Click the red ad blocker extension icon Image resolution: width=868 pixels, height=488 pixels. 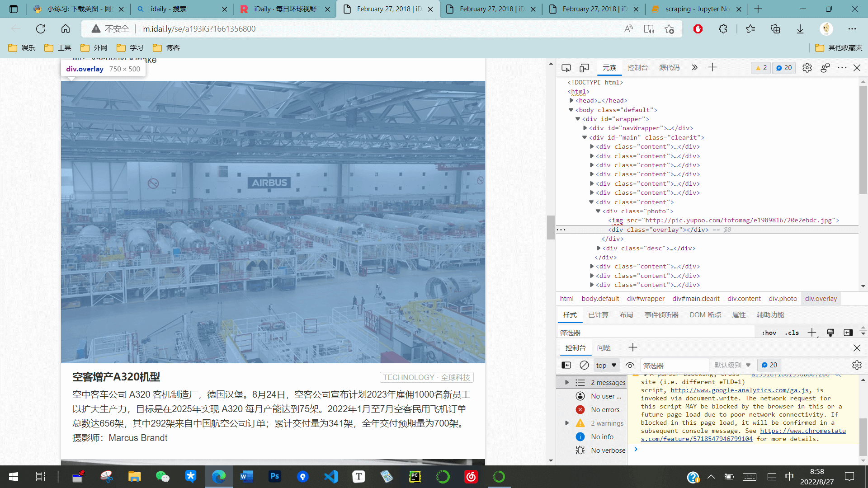(698, 29)
